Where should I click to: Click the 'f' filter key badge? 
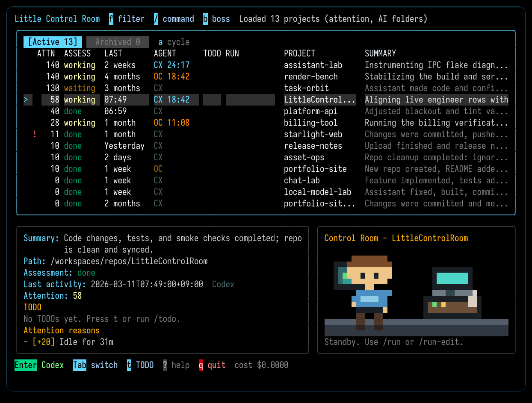click(111, 19)
